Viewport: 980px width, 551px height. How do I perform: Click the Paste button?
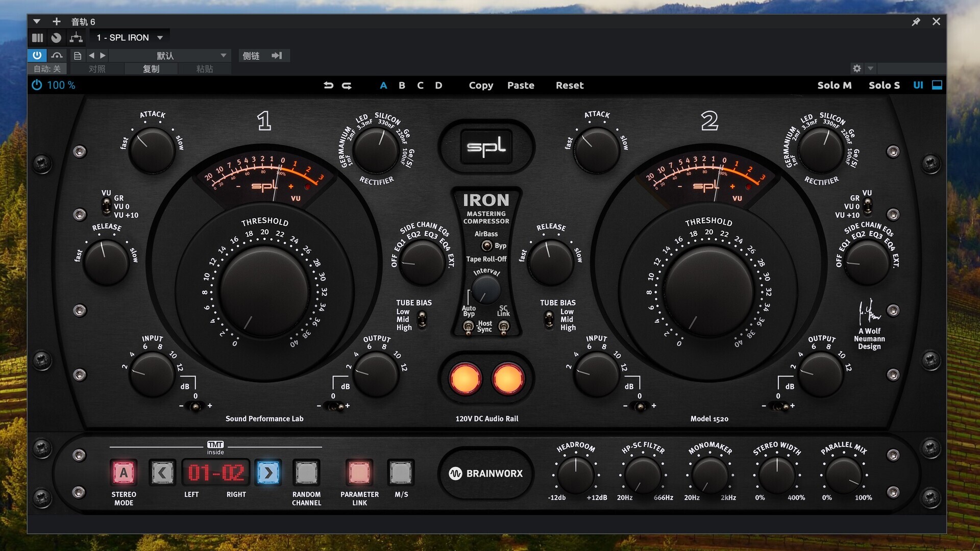click(521, 85)
